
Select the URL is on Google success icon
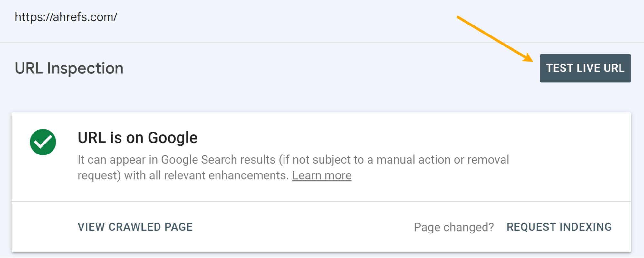(43, 142)
